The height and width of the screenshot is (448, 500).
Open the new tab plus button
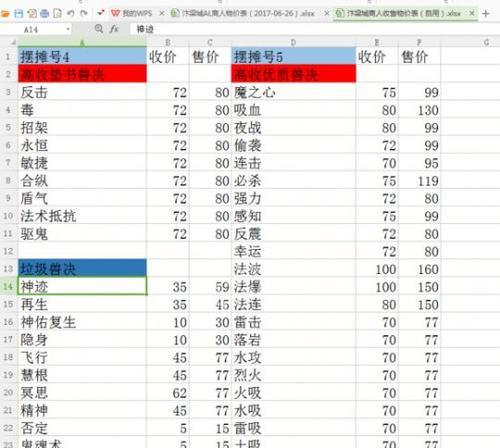tap(486, 14)
